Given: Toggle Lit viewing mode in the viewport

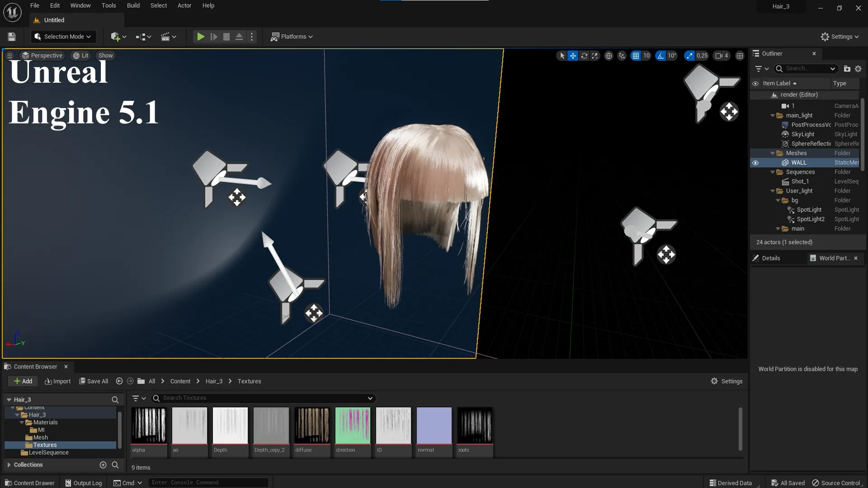Looking at the screenshot, I should tap(80, 55).
